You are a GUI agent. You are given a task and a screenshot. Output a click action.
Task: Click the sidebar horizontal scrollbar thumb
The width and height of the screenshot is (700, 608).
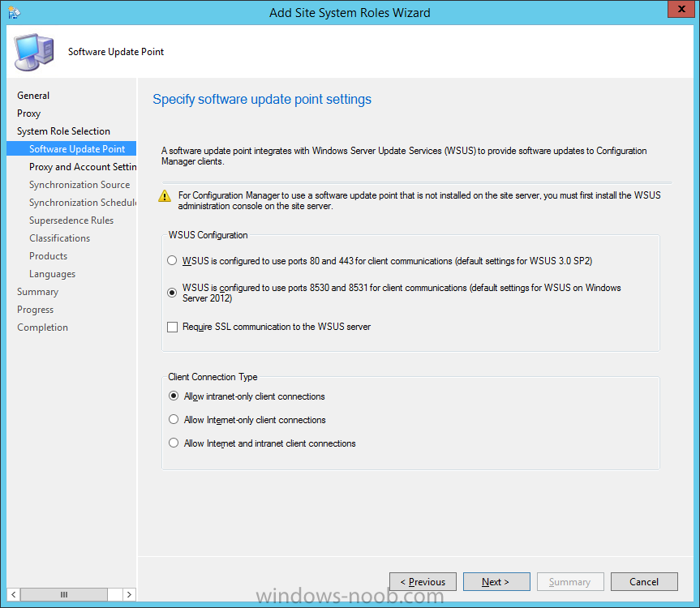[64, 594]
